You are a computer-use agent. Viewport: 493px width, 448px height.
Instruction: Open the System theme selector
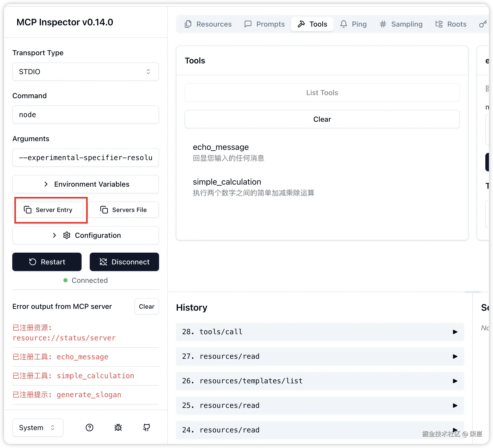coord(38,428)
